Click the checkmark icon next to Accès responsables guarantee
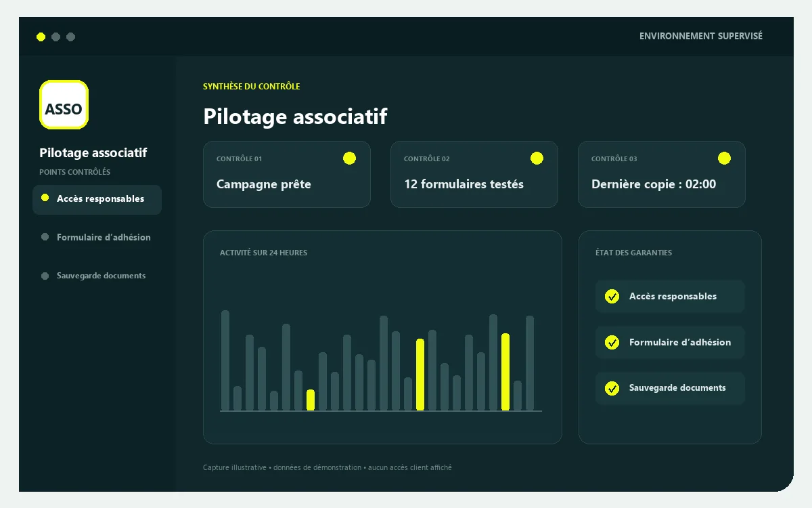The image size is (812, 508). [x=612, y=297]
